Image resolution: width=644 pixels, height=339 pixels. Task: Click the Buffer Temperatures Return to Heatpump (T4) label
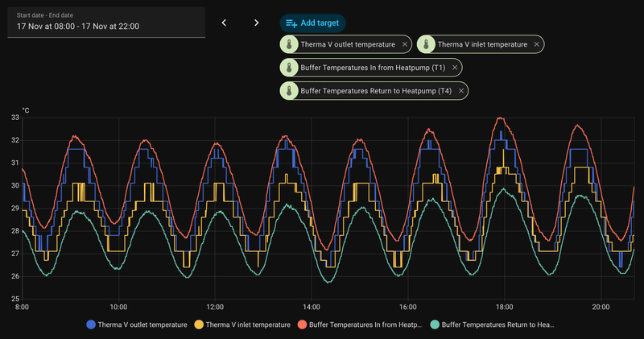click(x=376, y=91)
